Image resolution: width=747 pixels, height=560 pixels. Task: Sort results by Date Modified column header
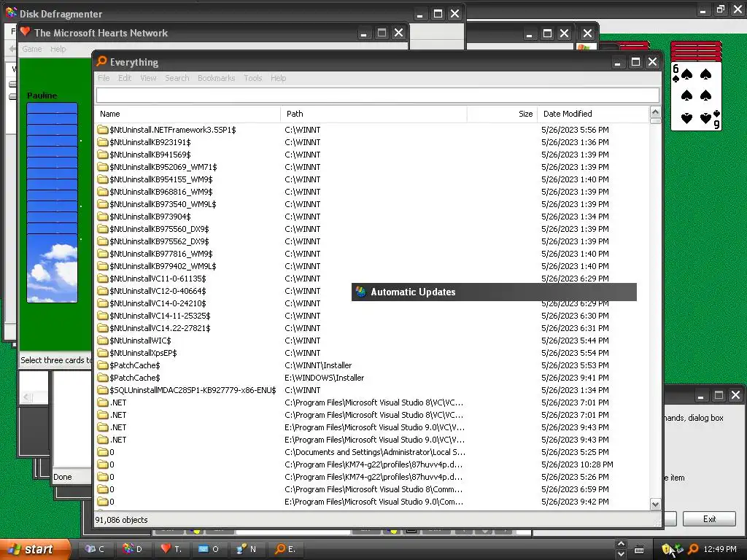pos(593,114)
